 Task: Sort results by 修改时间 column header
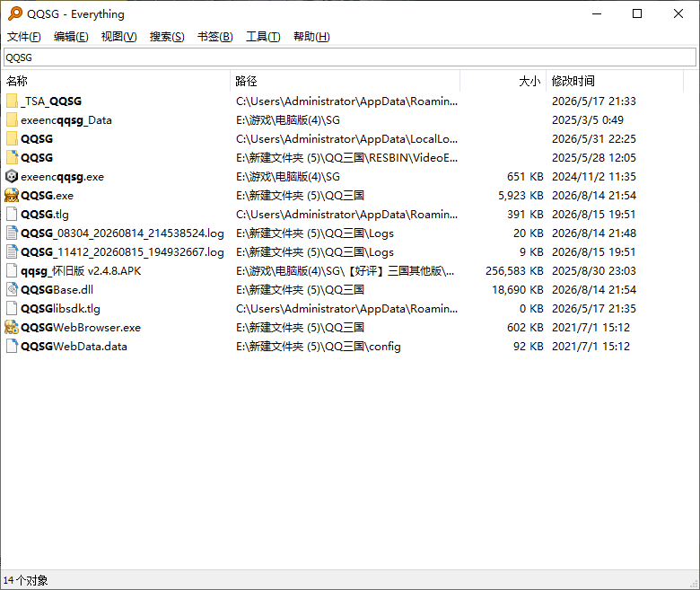615,81
